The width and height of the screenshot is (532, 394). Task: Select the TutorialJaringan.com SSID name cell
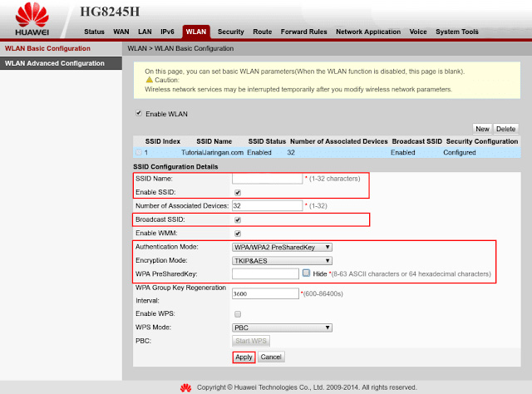coord(213,152)
